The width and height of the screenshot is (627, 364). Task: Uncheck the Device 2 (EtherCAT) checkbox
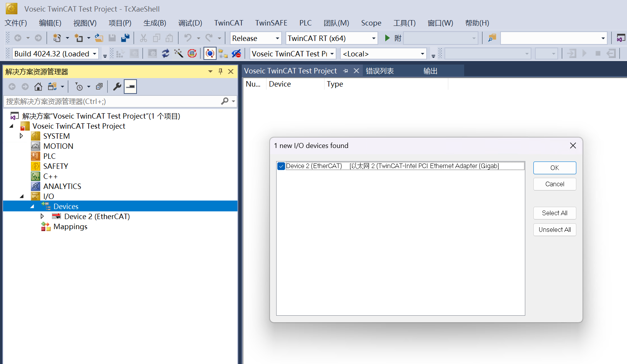(281, 166)
